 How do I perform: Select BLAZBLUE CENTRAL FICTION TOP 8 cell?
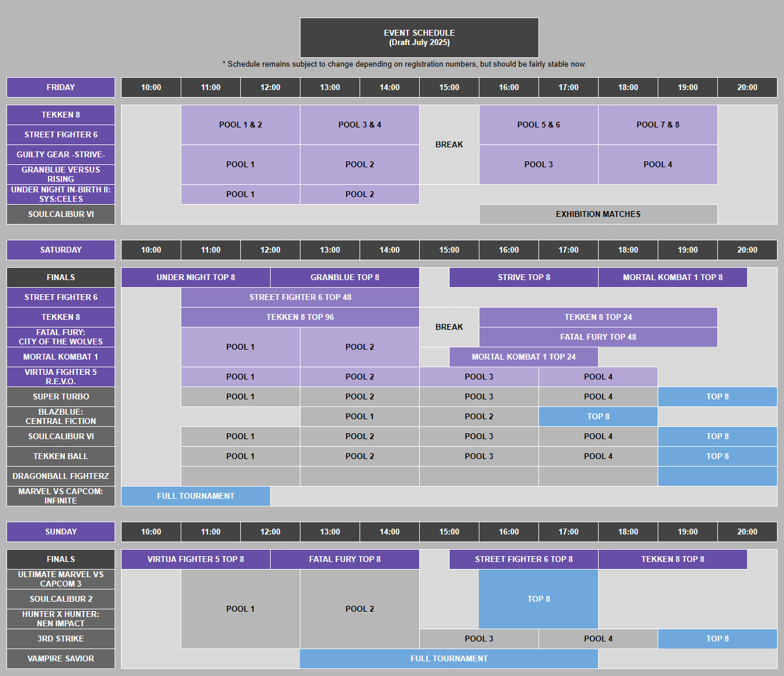tap(598, 416)
